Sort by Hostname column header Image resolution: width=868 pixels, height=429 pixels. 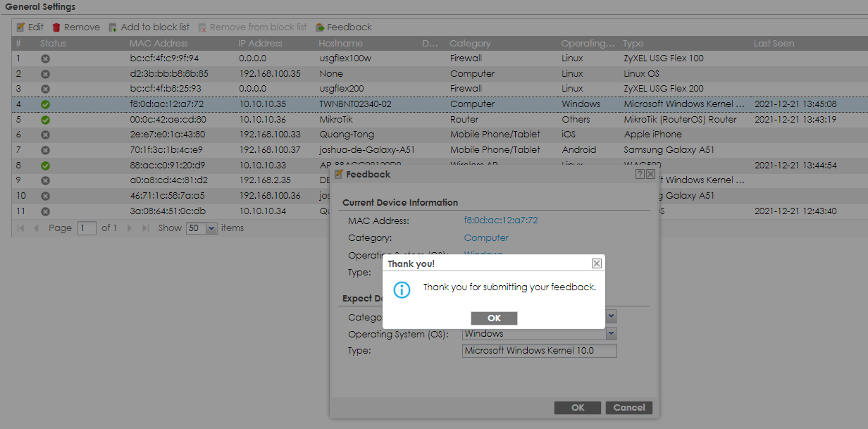341,44
